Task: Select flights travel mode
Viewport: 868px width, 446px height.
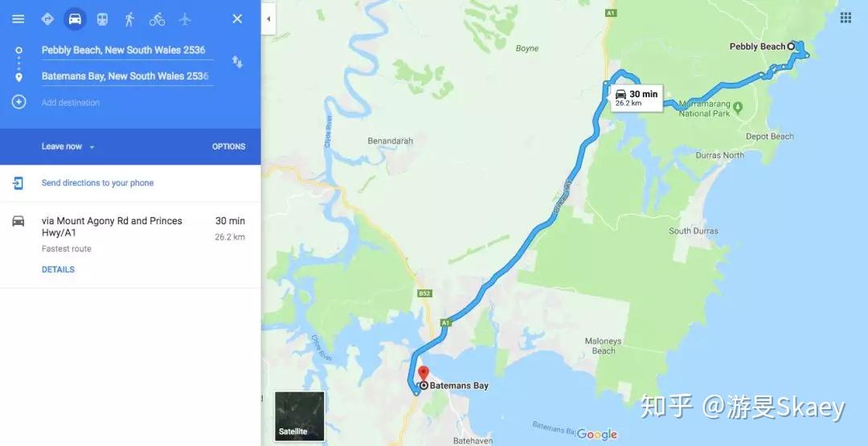Action: pyautogui.click(x=185, y=19)
